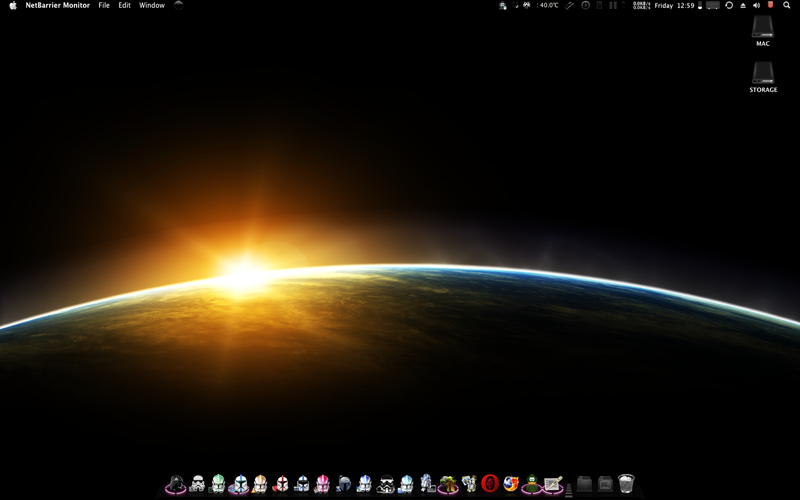The image size is (800, 500).
Task: Click the eject menu bar icon
Action: coord(743,5)
